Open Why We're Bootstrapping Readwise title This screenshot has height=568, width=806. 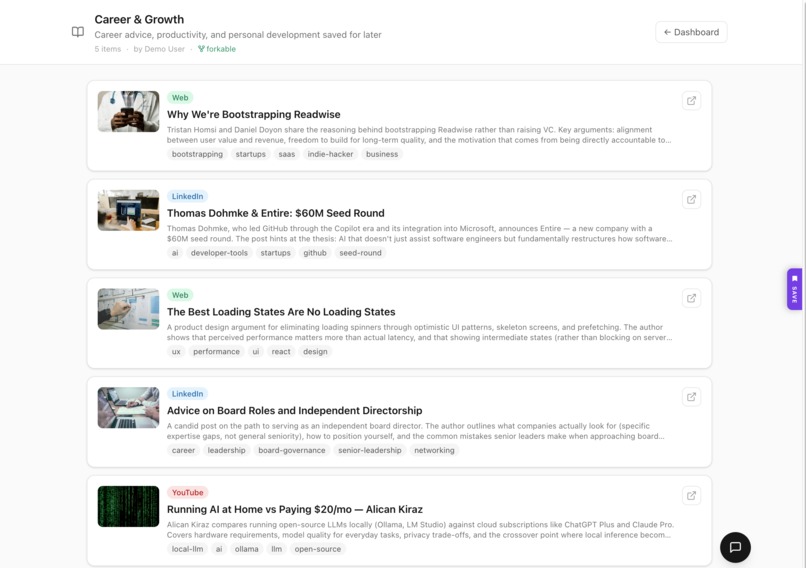pos(253,114)
